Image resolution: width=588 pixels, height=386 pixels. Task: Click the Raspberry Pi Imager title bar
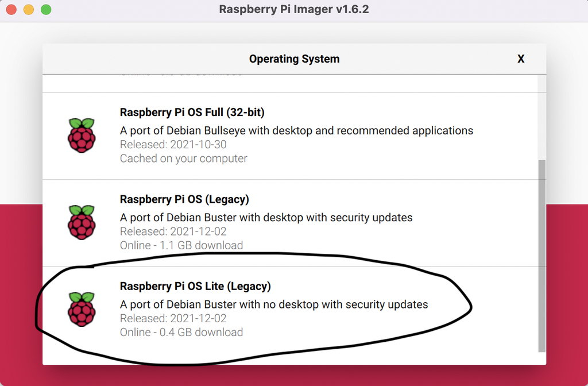click(x=294, y=9)
